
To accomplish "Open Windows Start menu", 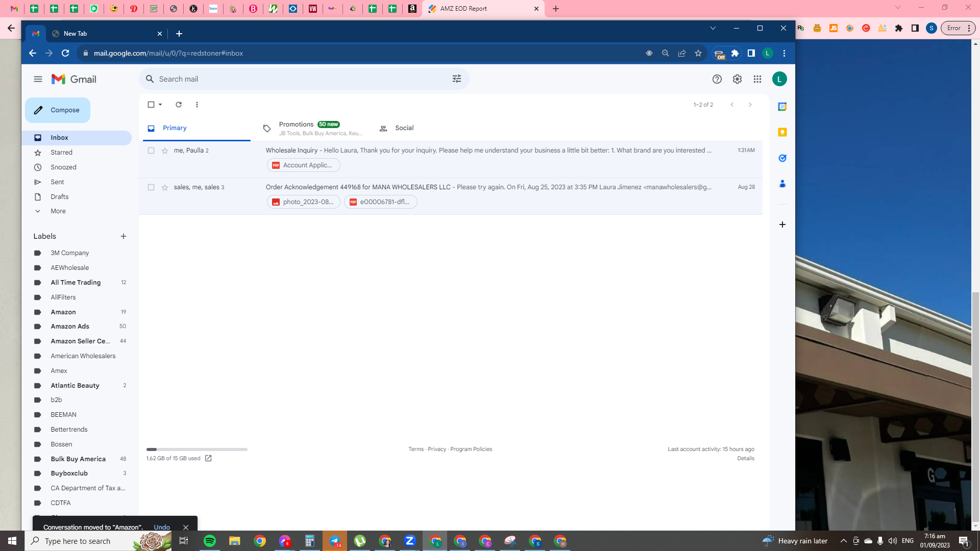I will 12,541.
